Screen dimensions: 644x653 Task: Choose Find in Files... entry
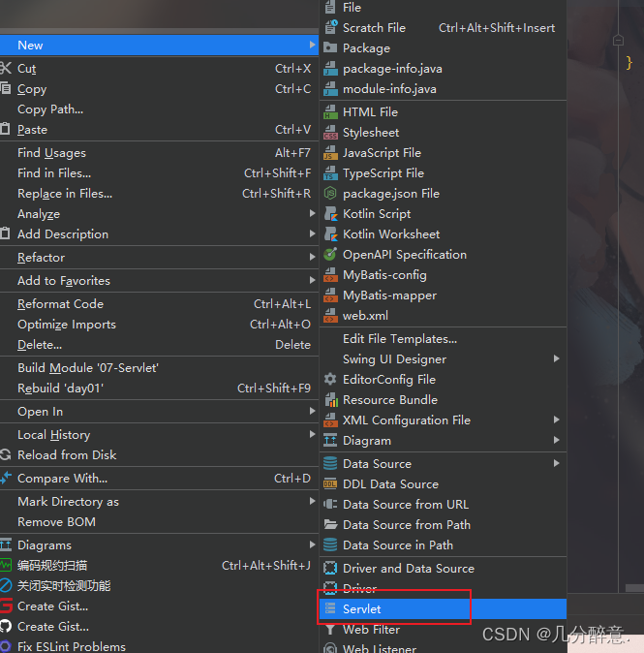tap(159, 173)
